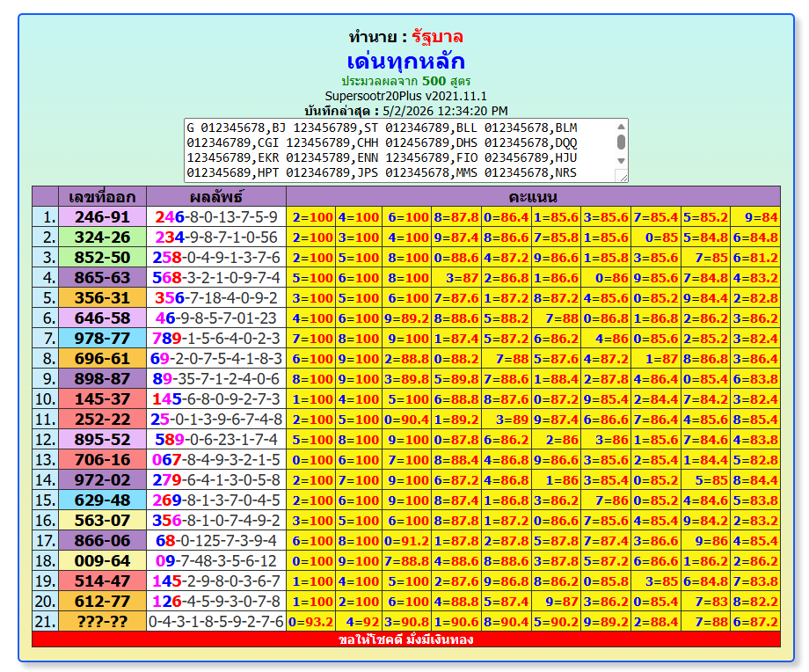Click the green 'ประมวลผลจาก 500 สูตร' line
The width and height of the screenshot is (809, 672).
pyautogui.click(x=405, y=81)
